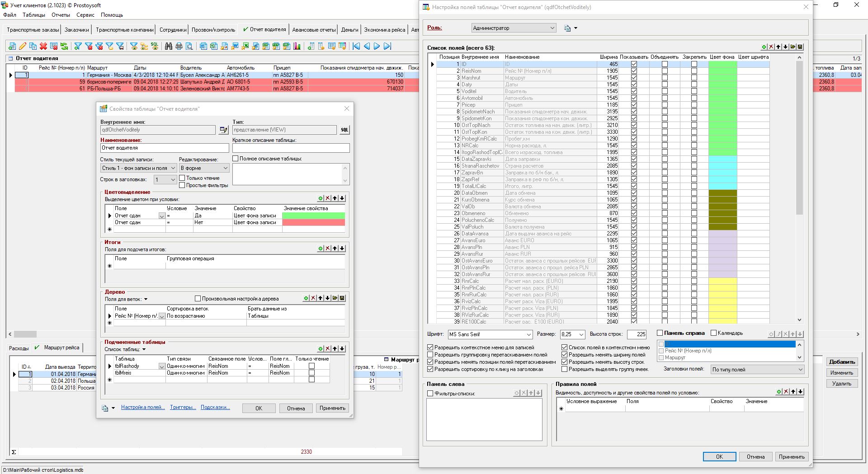Open font Размер 8,25 dropdown
Viewport: 868px width, 474px height.
point(572,334)
